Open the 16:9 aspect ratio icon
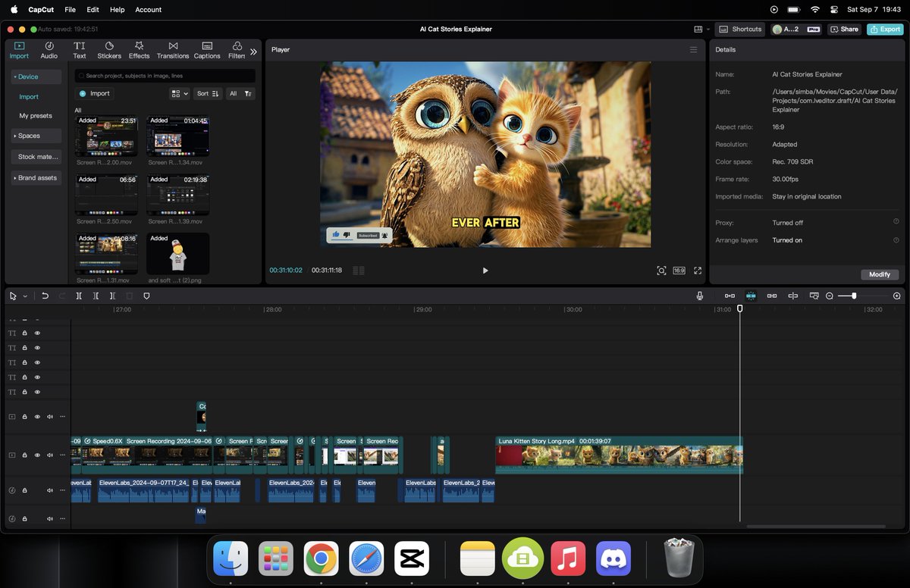 (679, 271)
